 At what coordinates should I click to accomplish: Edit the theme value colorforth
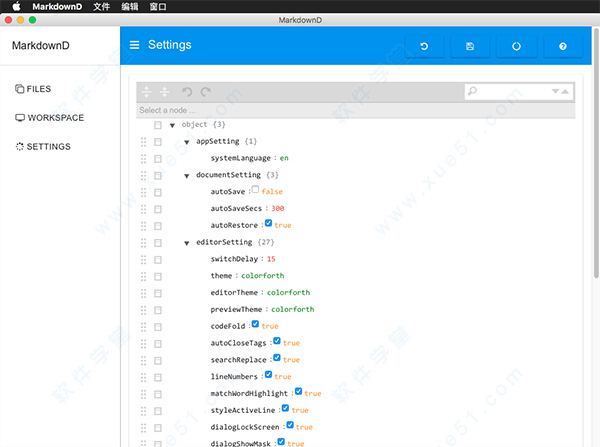coord(262,276)
